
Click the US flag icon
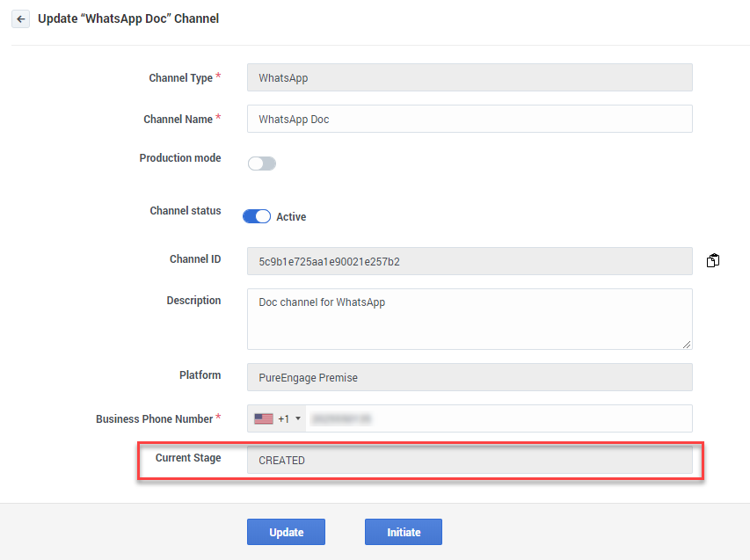(x=264, y=419)
